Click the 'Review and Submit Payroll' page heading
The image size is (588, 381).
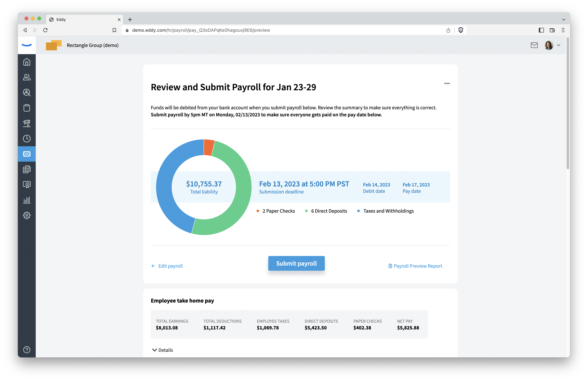[x=234, y=87]
